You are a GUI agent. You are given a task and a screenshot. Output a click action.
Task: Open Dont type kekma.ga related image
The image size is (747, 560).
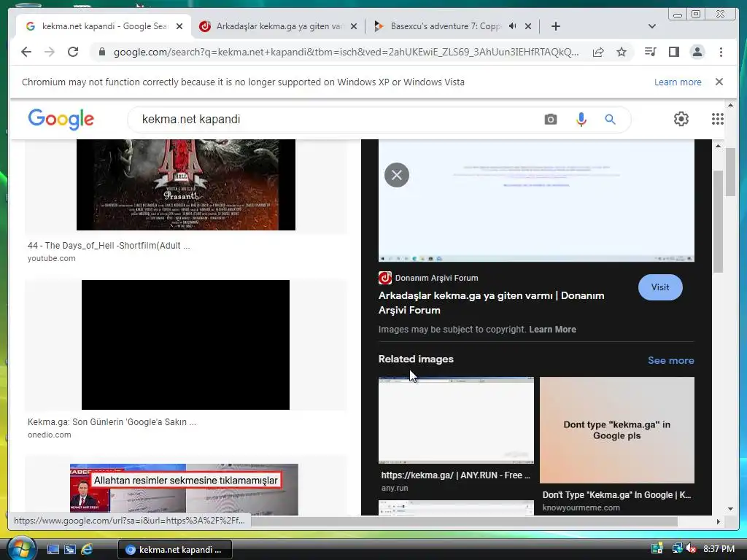coord(617,430)
